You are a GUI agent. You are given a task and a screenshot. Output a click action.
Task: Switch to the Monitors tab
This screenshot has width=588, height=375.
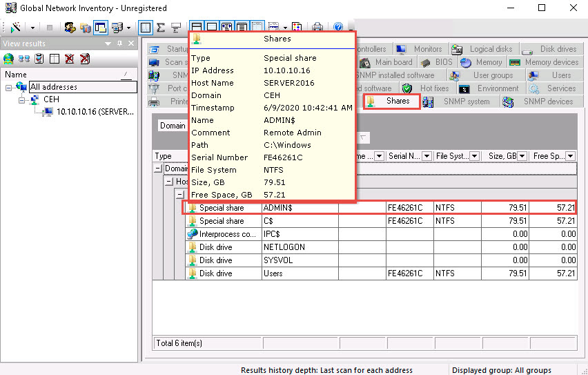(422, 49)
